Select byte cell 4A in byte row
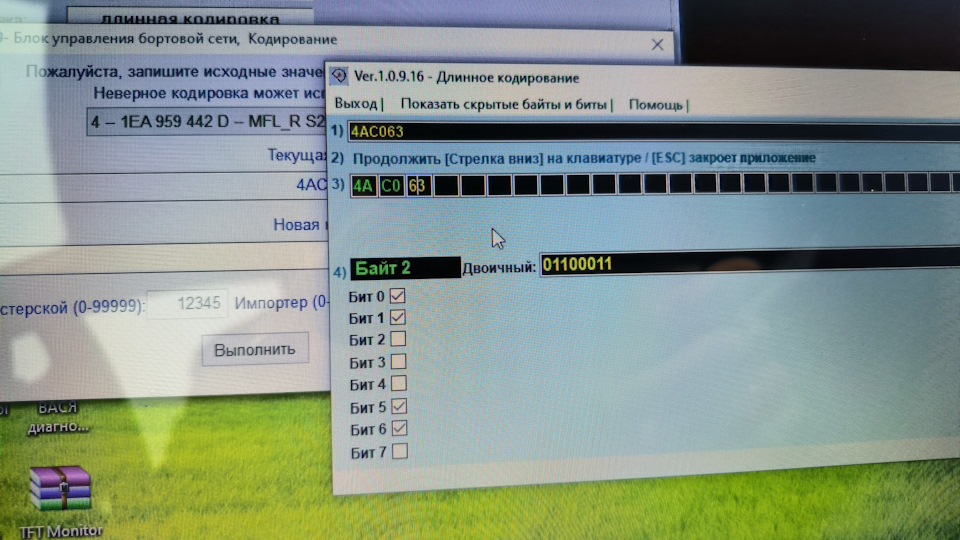Screen dimensions: 960x540 click(x=363, y=186)
